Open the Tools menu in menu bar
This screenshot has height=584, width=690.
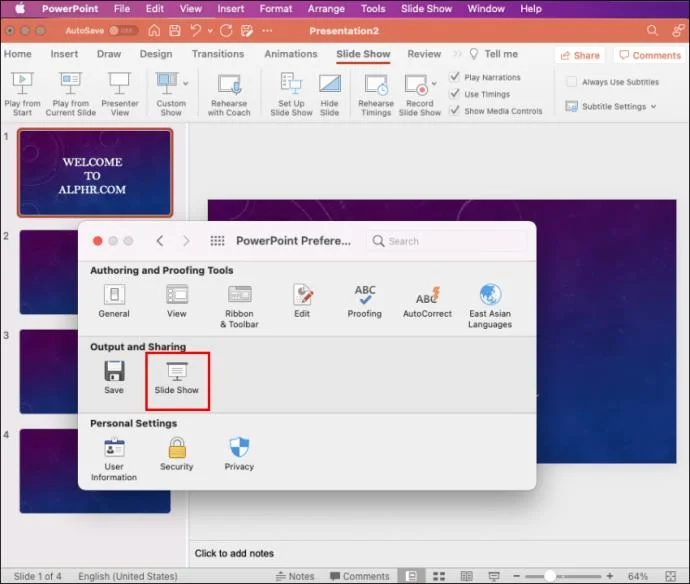tap(373, 9)
